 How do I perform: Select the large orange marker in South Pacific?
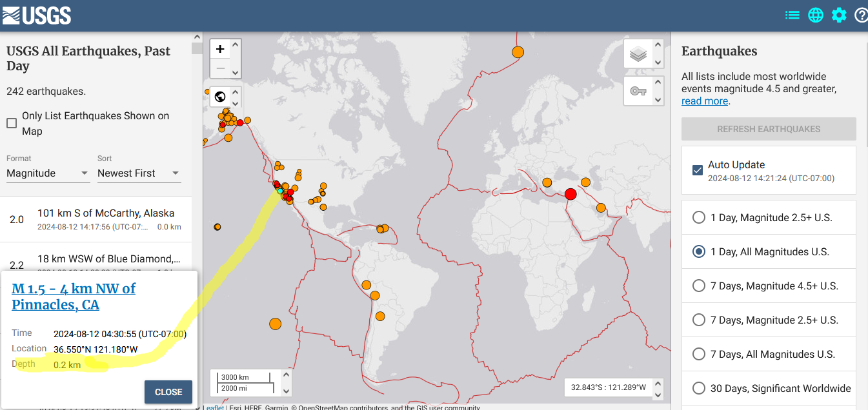(276, 324)
